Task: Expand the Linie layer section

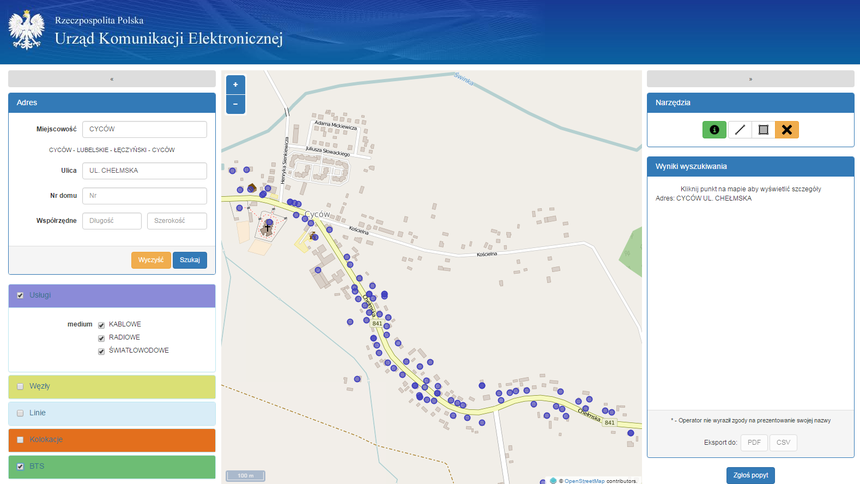Action: click(111, 413)
